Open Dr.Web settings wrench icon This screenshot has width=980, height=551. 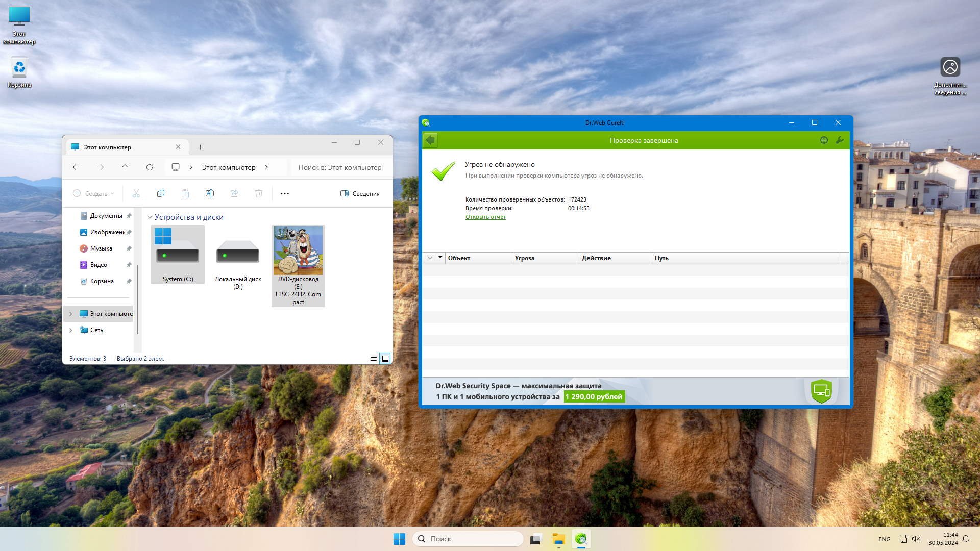pyautogui.click(x=840, y=140)
